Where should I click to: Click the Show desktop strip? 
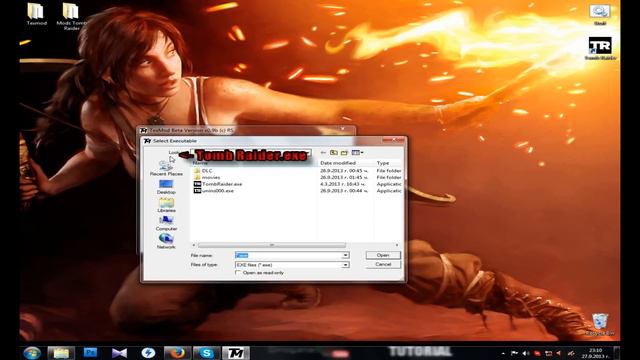tap(617, 353)
